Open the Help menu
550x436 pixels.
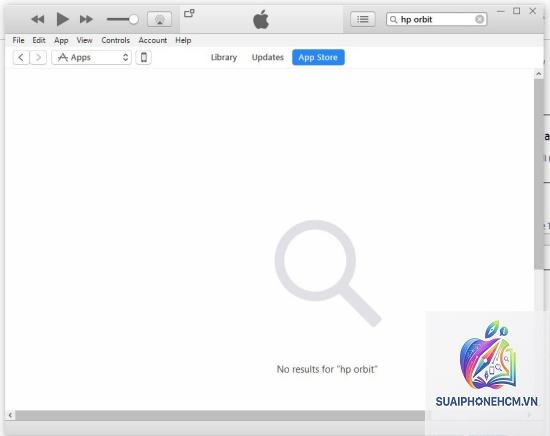tap(183, 41)
